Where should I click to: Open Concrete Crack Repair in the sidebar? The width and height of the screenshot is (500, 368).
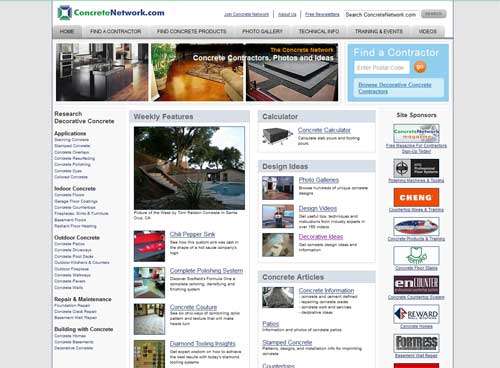click(76, 311)
